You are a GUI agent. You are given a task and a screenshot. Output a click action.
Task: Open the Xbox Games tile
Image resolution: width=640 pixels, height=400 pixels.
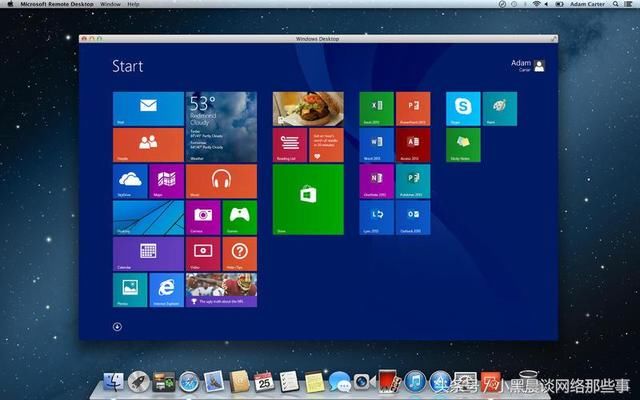pyautogui.click(x=239, y=217)
